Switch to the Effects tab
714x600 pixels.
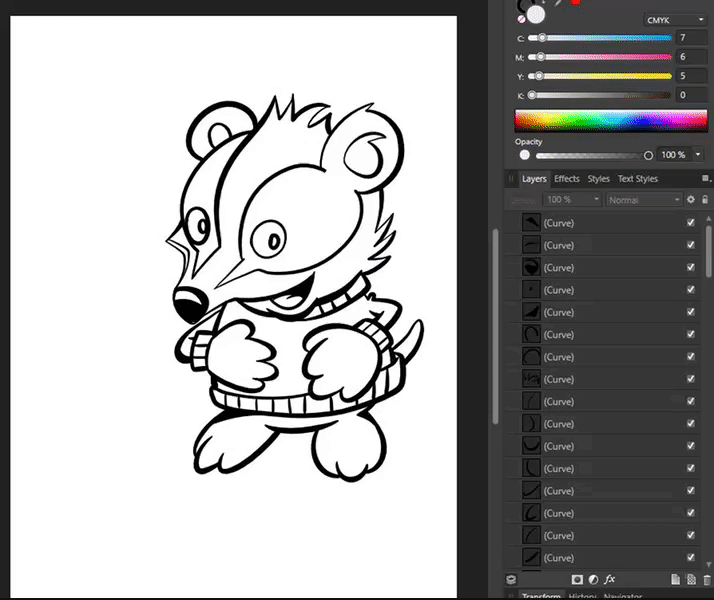[x=566, y=179]
